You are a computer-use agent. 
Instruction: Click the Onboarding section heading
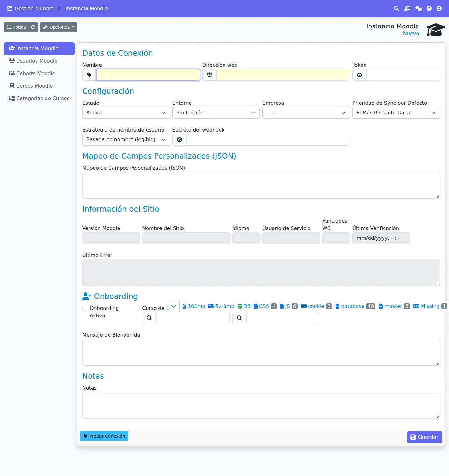[x=110, y=296]
